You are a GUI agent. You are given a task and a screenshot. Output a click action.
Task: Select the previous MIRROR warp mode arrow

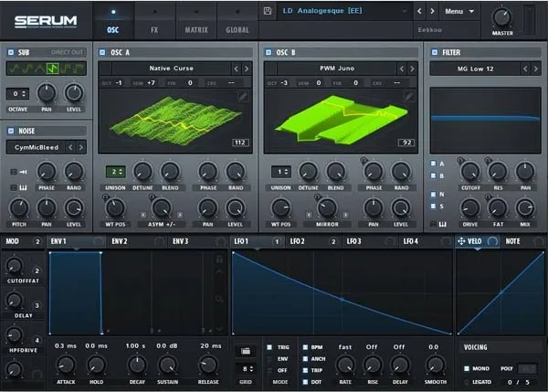(x=309, y=215)
